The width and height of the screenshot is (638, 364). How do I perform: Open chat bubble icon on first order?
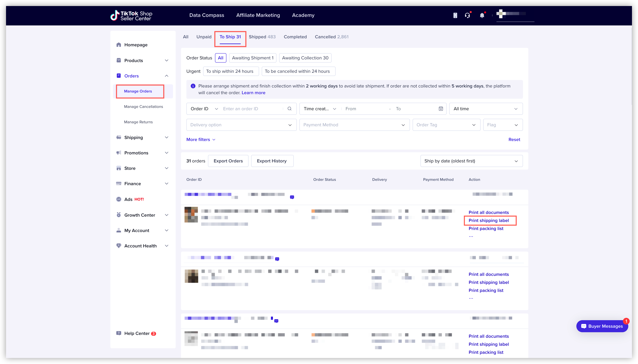[x=292, y=197]
